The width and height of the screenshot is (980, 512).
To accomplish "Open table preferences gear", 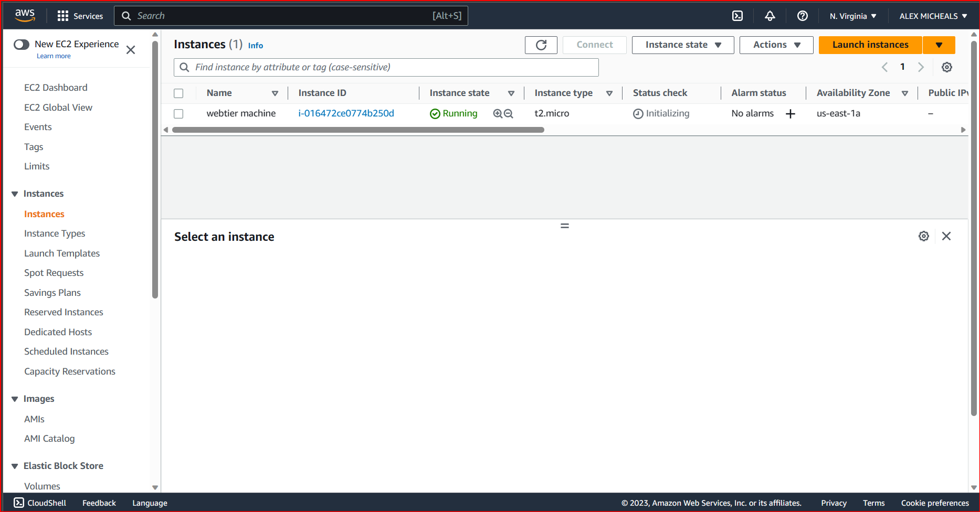I will click(947, 67).
